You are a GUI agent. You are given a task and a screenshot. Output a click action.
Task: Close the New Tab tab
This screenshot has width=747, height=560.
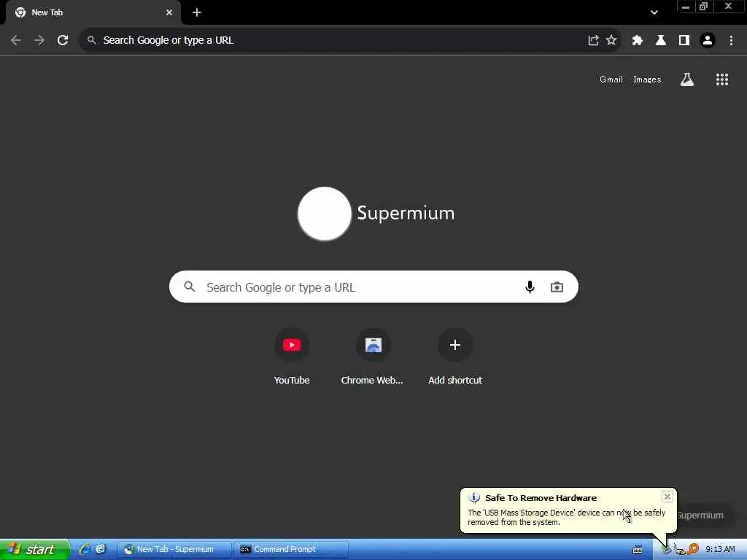coord(169,12)
